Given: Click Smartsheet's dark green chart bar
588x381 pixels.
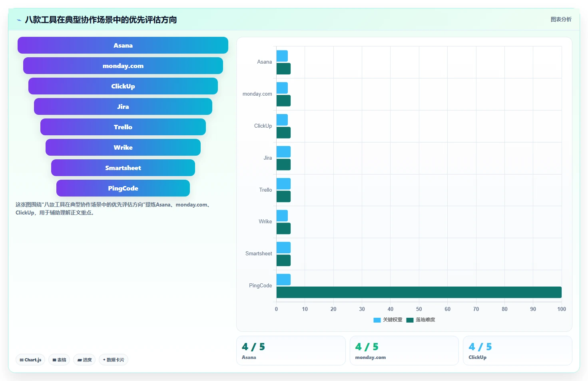Looking at the screenshot, I should pos(283,261).
